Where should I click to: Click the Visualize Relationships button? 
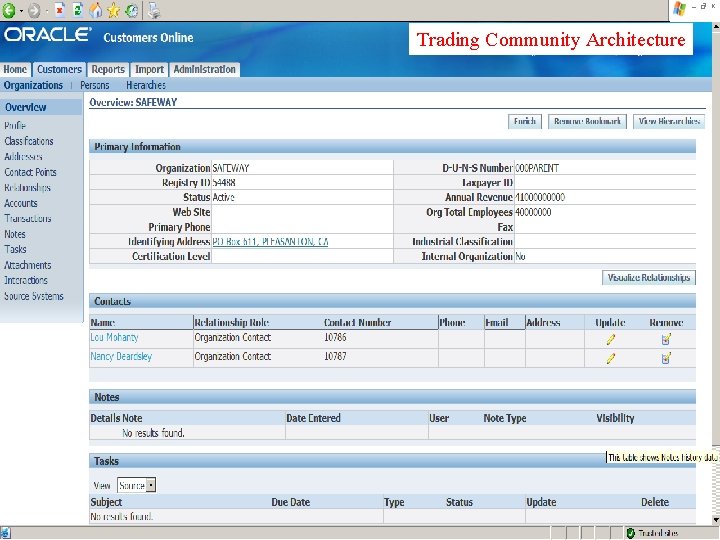[x=649, y=278]
